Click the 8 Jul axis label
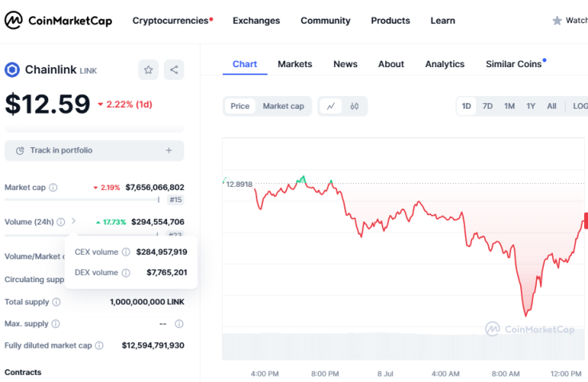The height and width of the screenshot is (382, 588). click(385, 374)
